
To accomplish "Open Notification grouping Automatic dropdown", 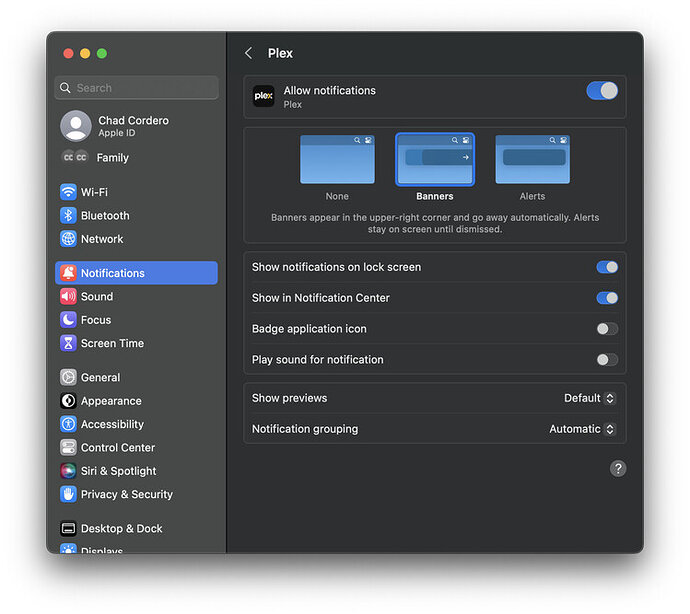I will 582,429.
